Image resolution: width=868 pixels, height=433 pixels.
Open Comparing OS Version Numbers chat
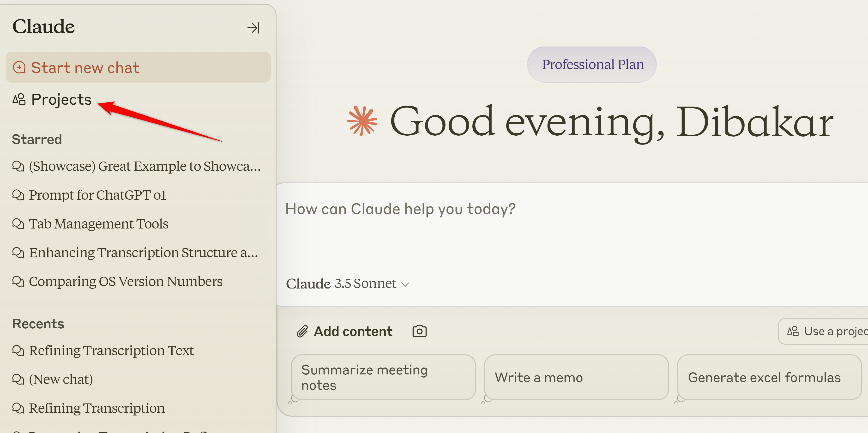click(x=125, y=281)
